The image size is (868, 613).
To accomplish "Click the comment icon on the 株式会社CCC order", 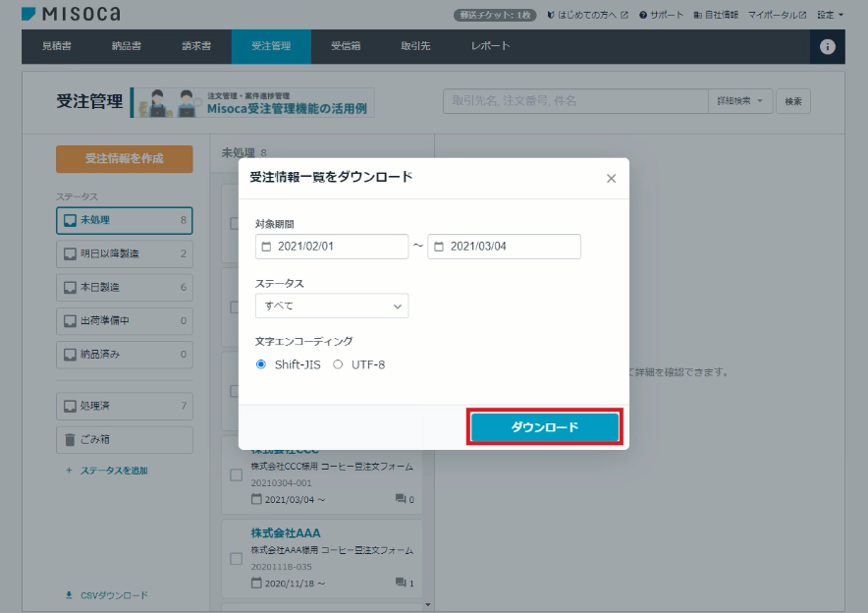I will tap(401, 498).
